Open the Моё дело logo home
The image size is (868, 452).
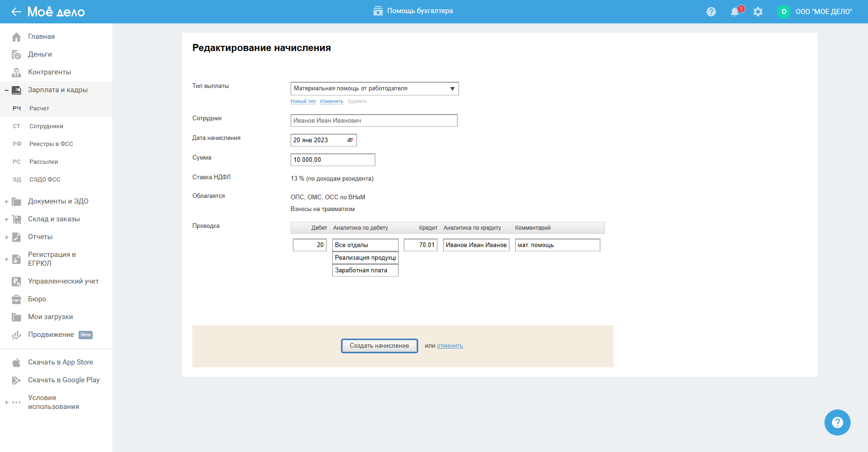pos(56,12)
